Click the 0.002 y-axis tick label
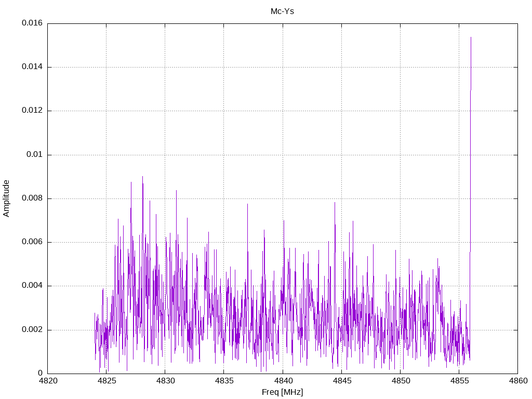Screen dimensions: 532x399 pyautogui.click(x=32, y=330)
